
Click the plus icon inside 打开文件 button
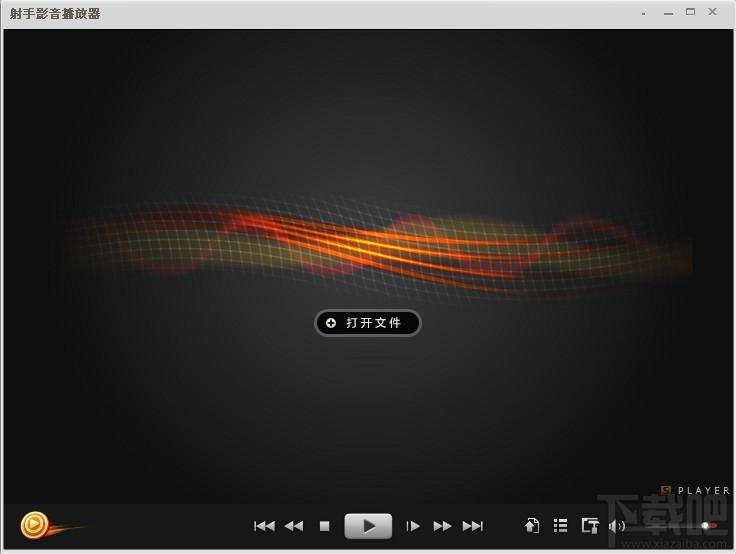coord(331,323)
